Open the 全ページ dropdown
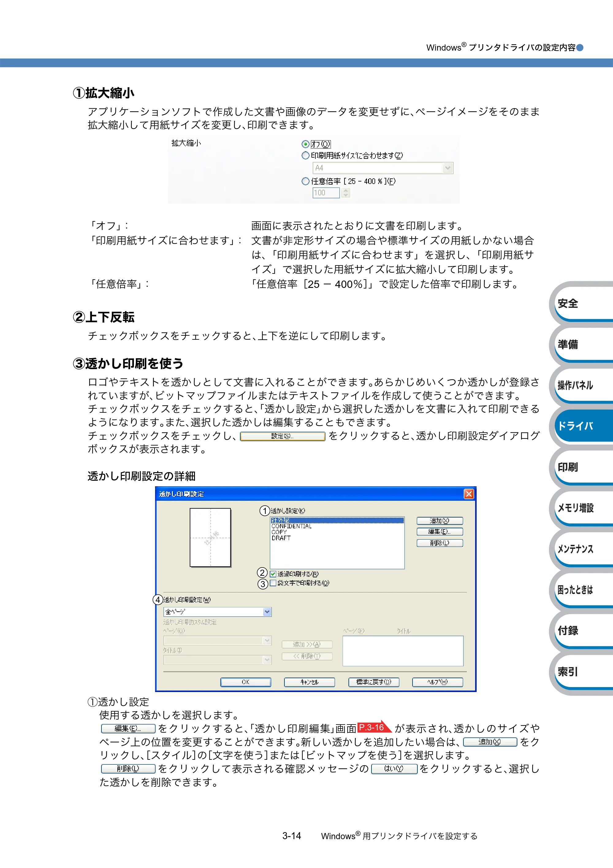 pyautogui.click(x=217, y=612)
